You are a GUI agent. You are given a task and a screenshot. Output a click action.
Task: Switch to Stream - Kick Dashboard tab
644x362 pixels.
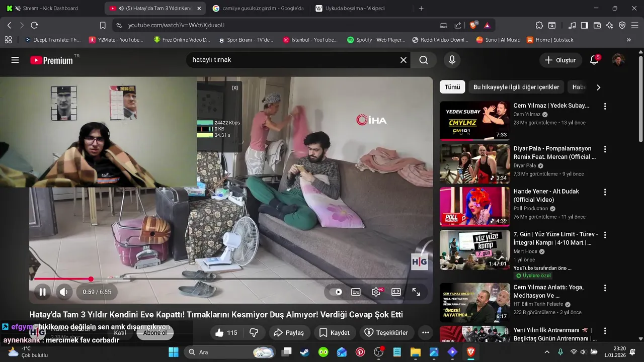[50, 8]
